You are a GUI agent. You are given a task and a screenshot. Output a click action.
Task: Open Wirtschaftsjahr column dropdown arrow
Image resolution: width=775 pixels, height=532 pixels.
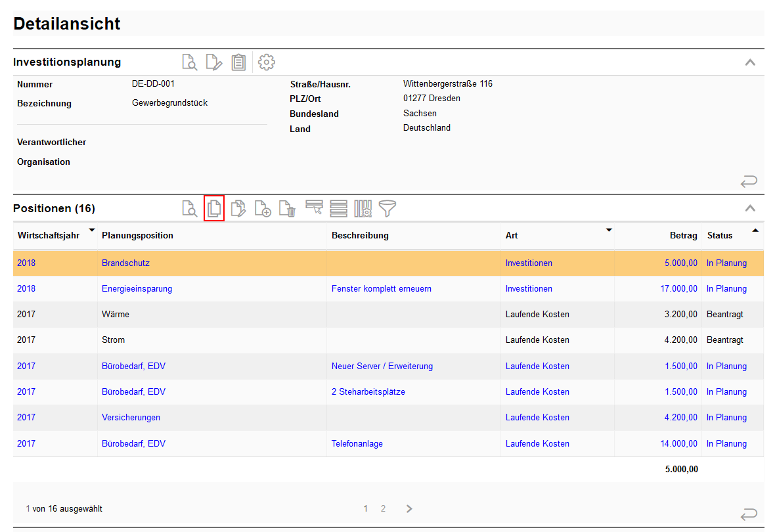click(x=91, y=230)
